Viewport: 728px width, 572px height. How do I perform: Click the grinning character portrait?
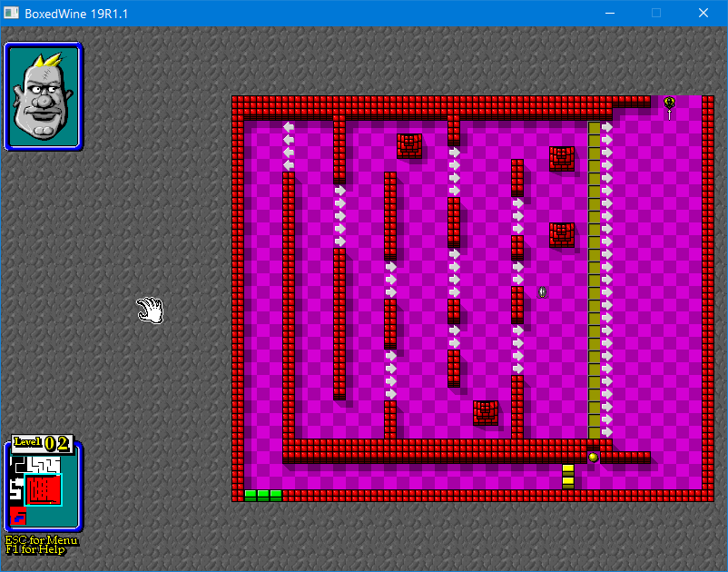(44, 96)
